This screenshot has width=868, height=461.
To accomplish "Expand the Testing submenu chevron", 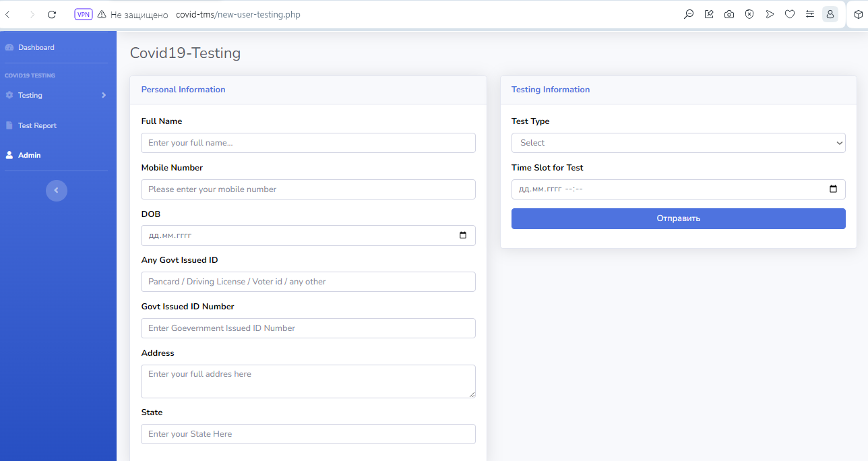I will (x=104, y=96).
